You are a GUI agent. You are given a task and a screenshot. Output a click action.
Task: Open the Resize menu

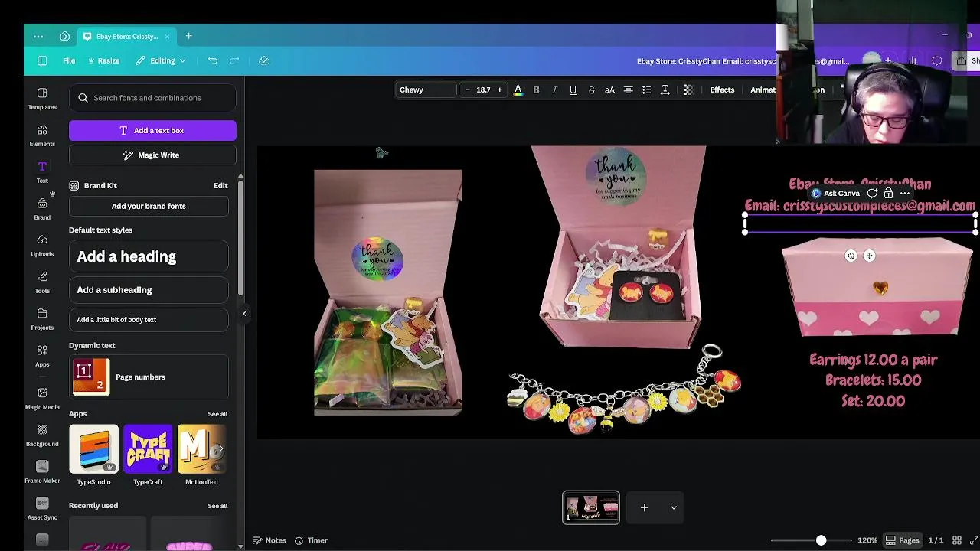click(104, 60)
